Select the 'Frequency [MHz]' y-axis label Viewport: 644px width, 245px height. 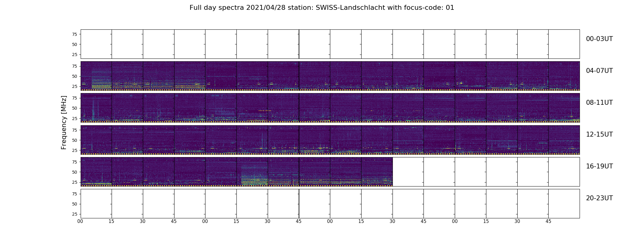(64, 123)
